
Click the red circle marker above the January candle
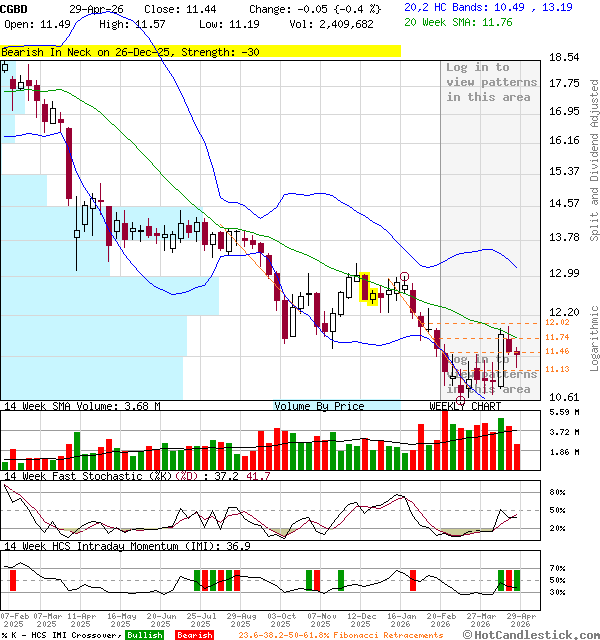[404, 276]
